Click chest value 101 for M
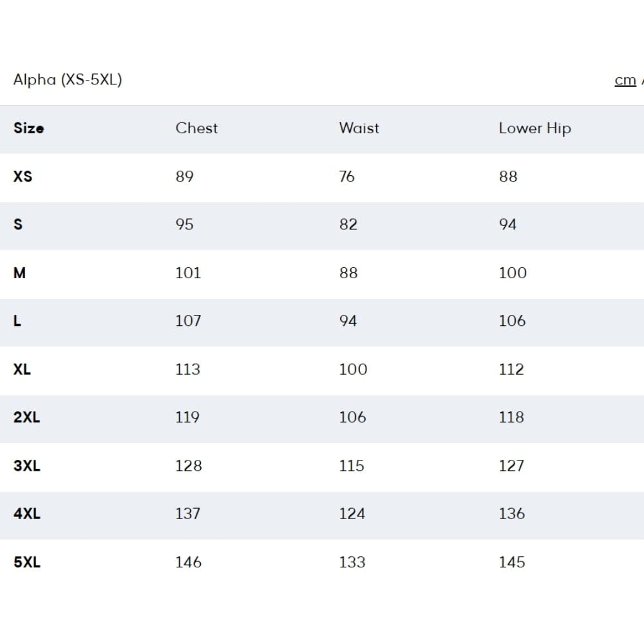 point(188,272)
